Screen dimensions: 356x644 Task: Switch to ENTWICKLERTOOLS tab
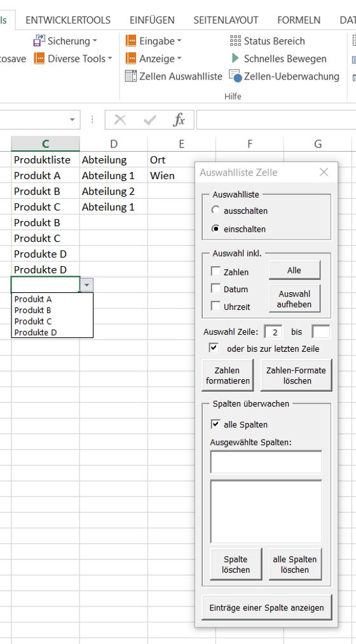68,20
